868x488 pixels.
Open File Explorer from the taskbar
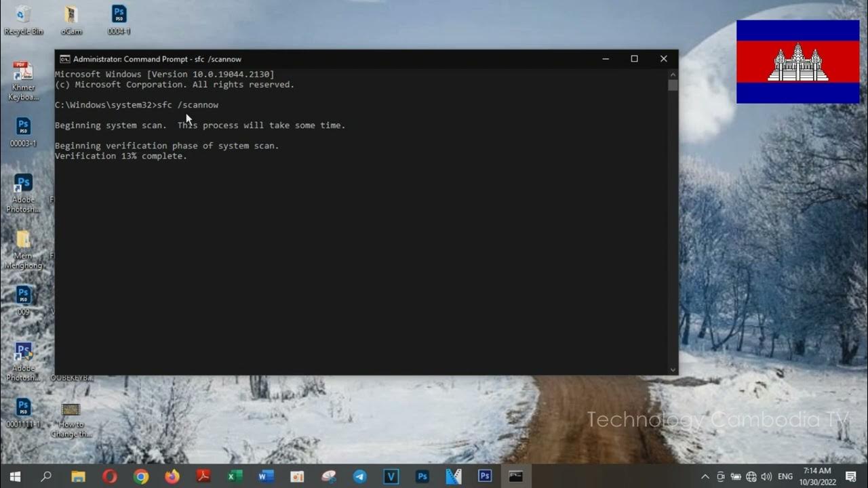click(x=78, y=476)
